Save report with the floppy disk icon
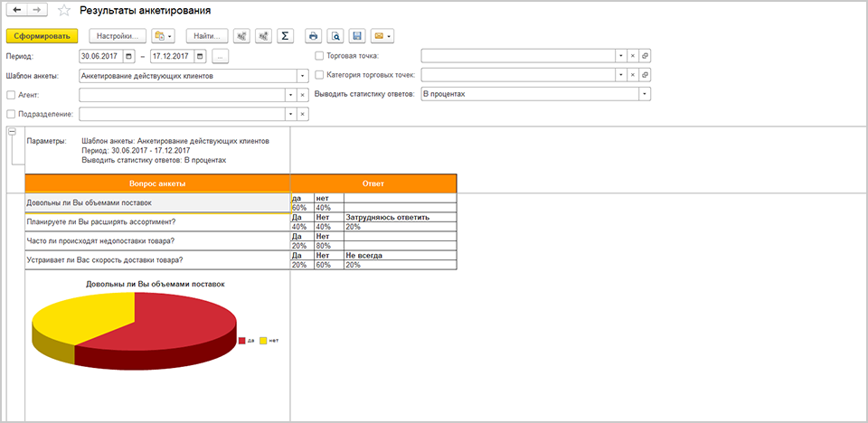The height and width of the screenshot is (423, 868). (357, 36)
